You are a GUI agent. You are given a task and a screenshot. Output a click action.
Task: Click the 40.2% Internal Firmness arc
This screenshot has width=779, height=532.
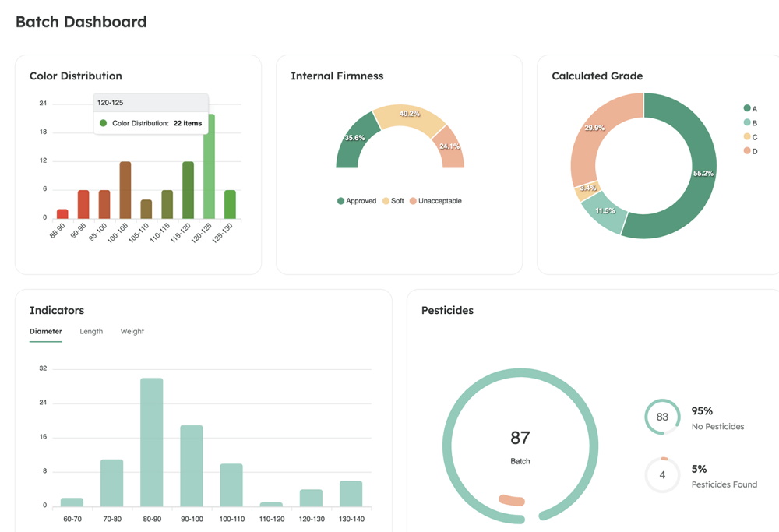tap(409, 115)
